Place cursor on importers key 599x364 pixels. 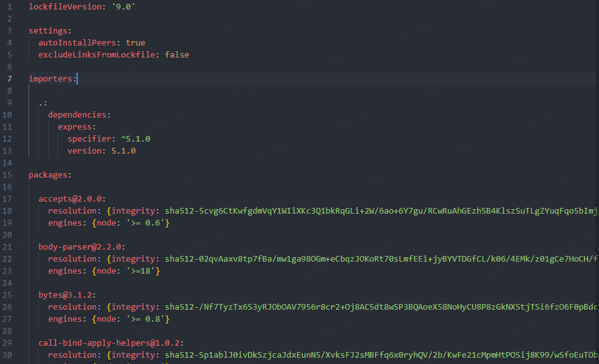(51, 79)
